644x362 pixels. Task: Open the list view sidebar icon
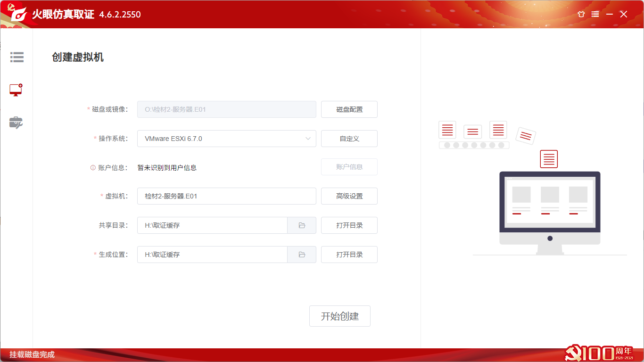(x=17, y=57)
